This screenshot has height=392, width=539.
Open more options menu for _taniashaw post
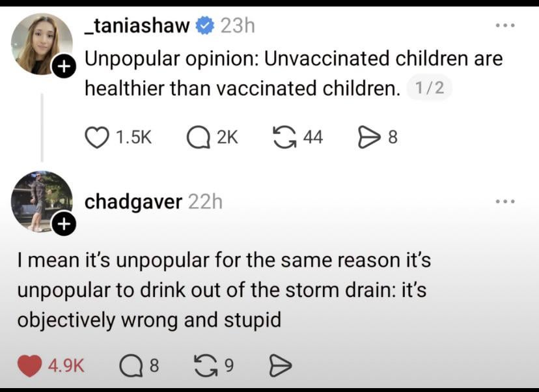tap(504, 26)
